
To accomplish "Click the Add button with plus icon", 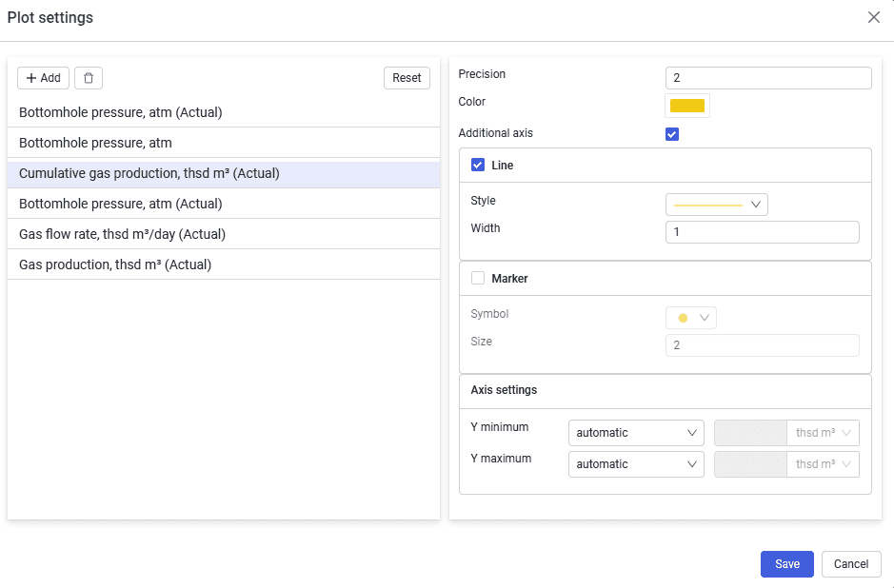I will [44, 78].
